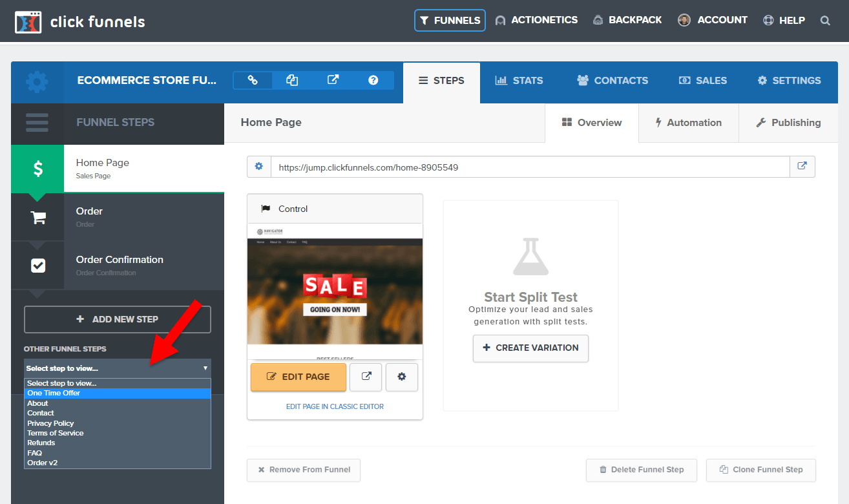The image size is (849, 504).
Task: Switch to the Steps tab
Action: pos(441,81)
